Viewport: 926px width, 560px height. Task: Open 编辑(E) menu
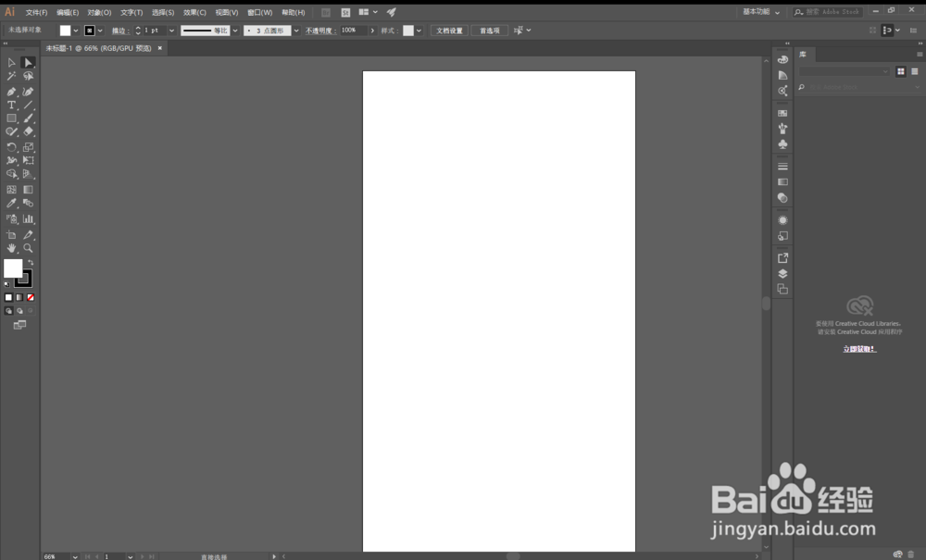click(68, 12)
